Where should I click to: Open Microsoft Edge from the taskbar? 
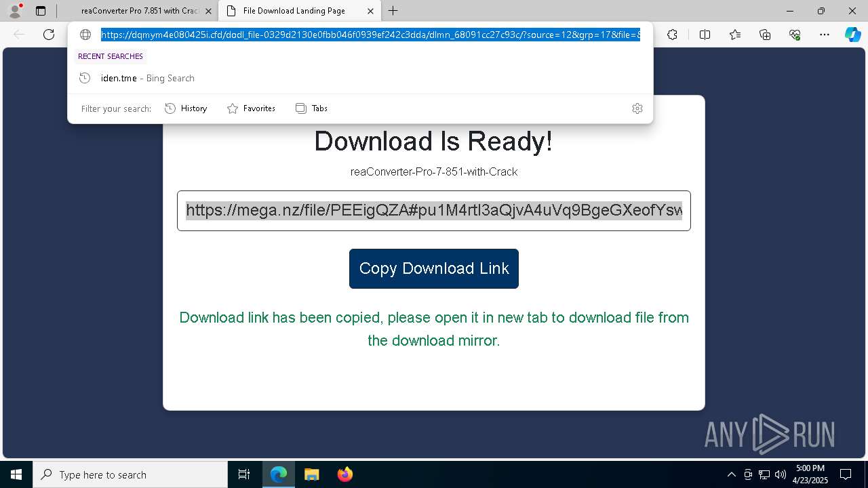279,474
